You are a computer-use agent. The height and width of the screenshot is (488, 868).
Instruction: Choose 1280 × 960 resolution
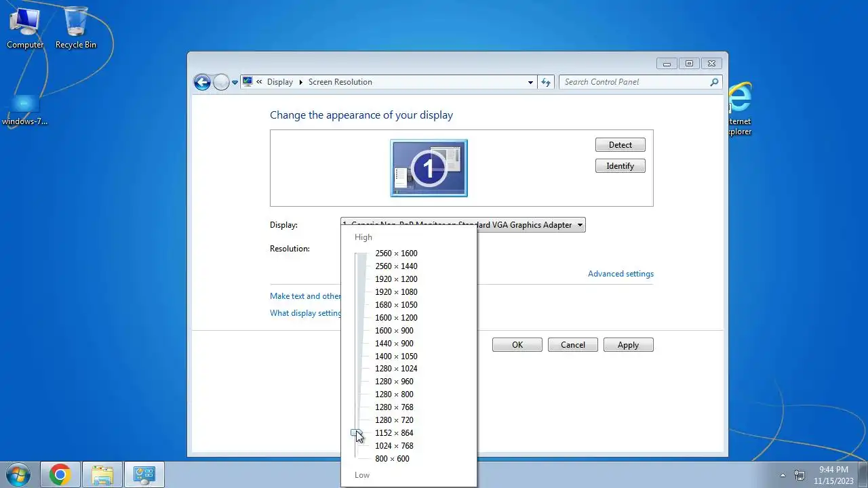click(x=394, y=382)
